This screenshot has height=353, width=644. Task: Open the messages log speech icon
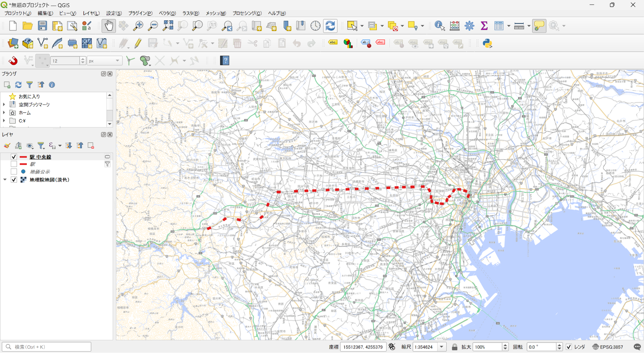(637, 347)
